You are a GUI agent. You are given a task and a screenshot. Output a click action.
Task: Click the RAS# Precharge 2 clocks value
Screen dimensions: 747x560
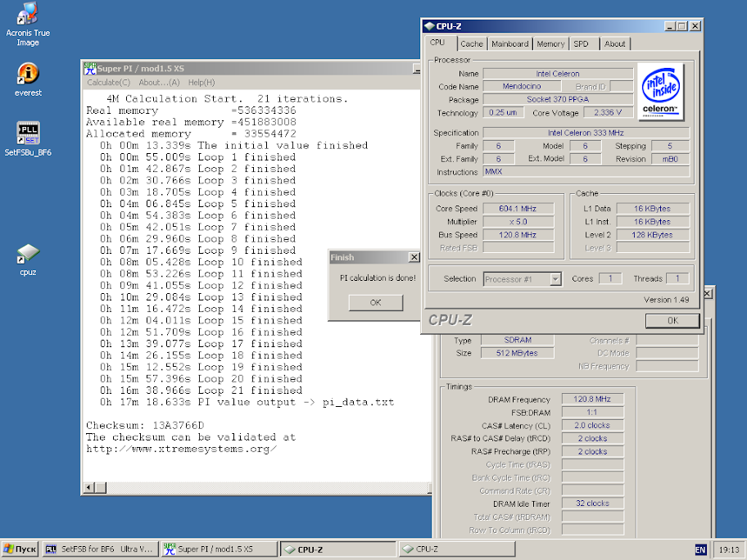[x=592, y=451]
